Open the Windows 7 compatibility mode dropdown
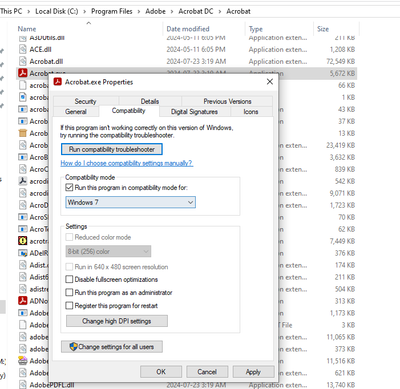 click(x=130, y=202)
